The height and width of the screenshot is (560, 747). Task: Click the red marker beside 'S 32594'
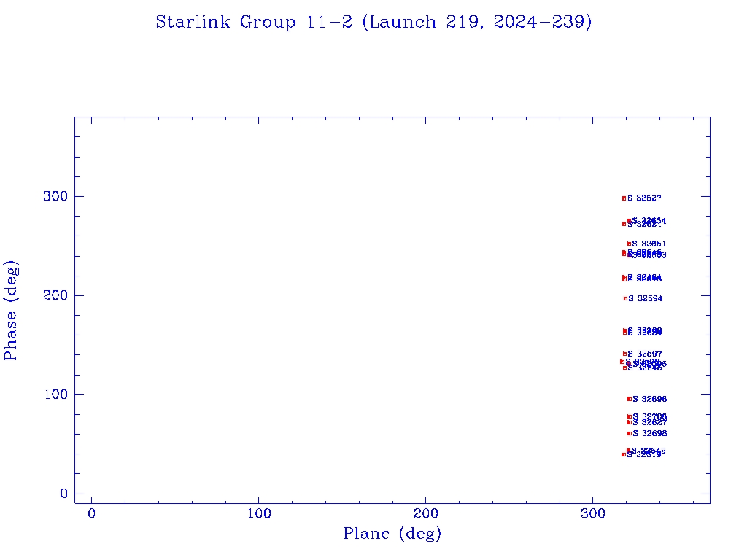625,298
